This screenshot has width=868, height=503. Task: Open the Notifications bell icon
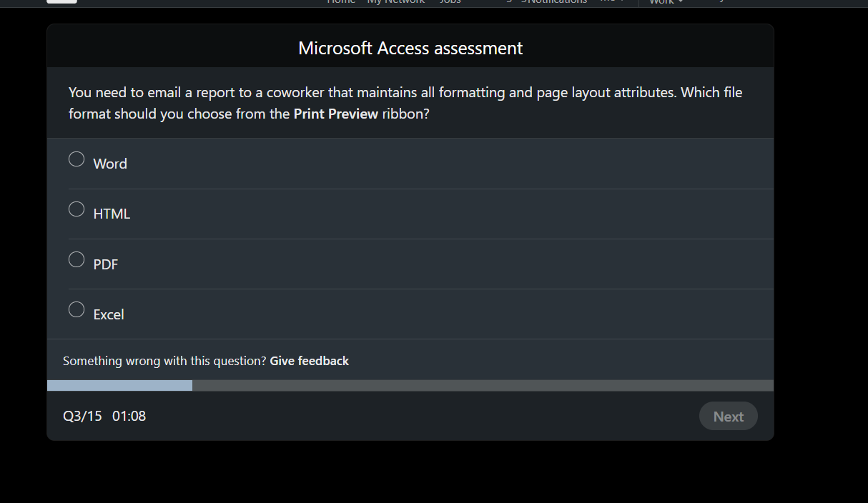point(554,2)
